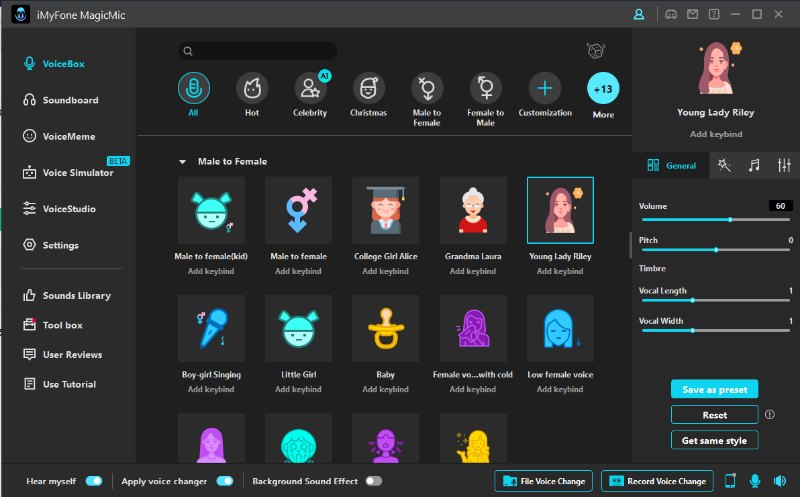Open the equalizer sliders tab

point(784,165)
